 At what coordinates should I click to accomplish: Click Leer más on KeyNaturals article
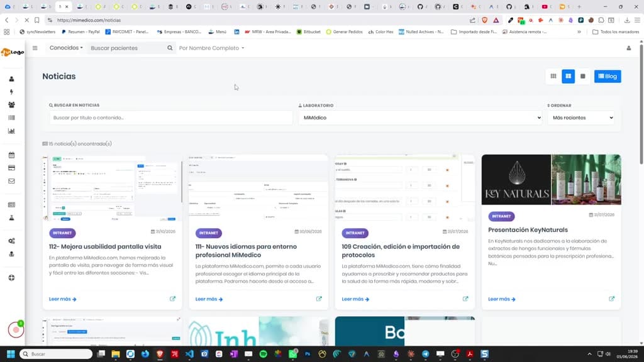[501, 299]
